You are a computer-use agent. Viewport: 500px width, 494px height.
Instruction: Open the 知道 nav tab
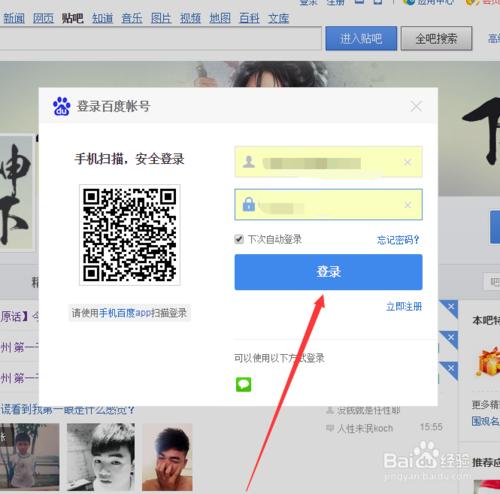(x=103, y=18)
